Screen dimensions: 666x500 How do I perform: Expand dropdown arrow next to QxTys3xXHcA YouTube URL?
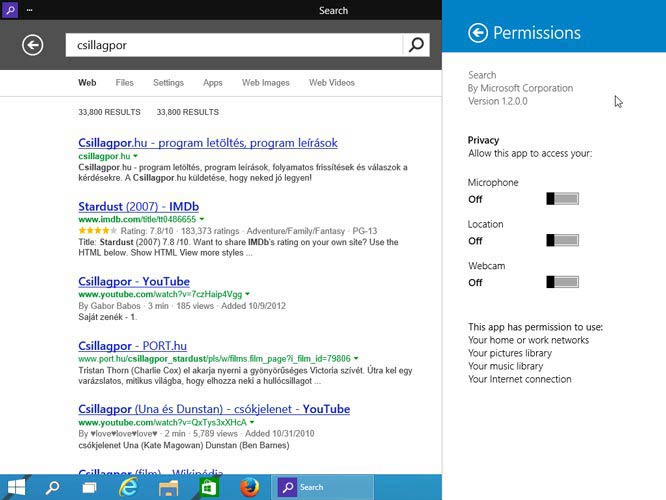click(x=252, y=422)
